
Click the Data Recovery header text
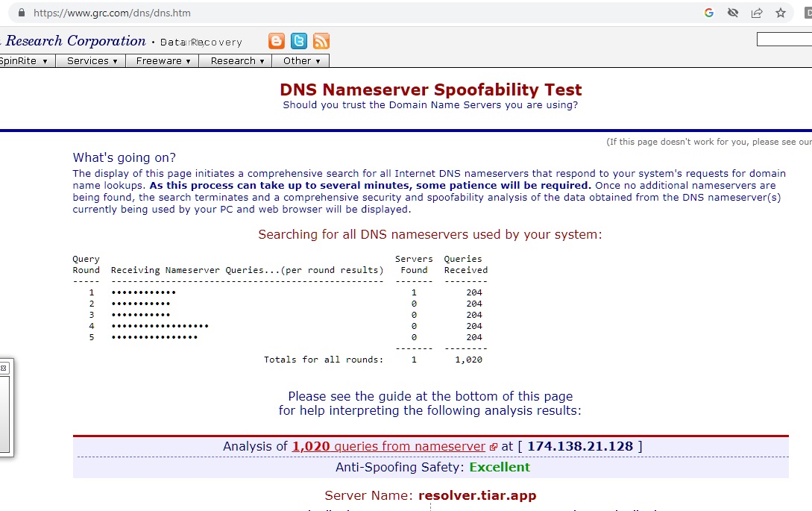tap(201, 42)
